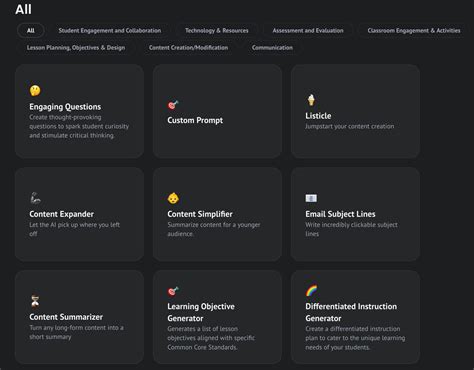Open the Content Simplifier title

pos(200,214)
